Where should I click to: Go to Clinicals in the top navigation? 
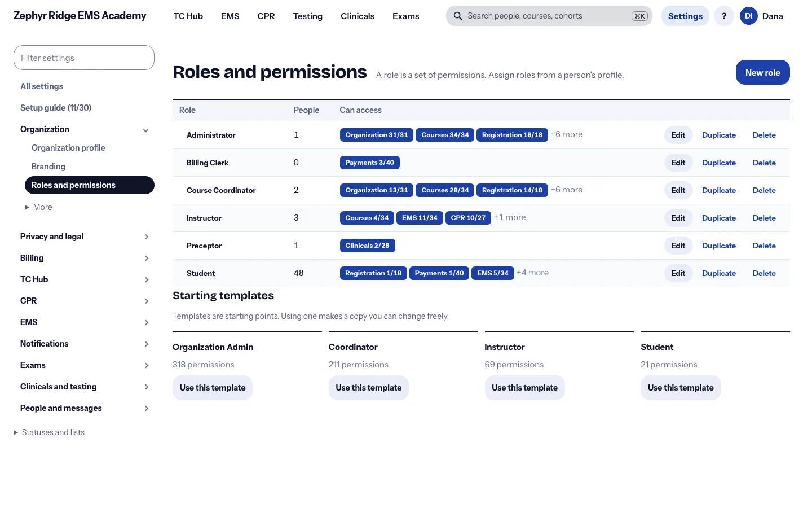(358, 16)
